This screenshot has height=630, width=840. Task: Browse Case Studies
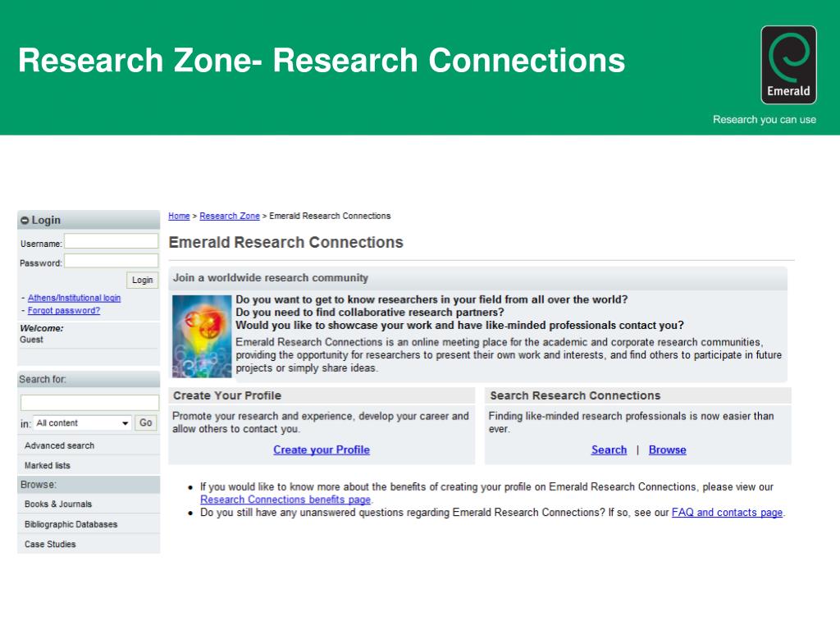[x=50, y=545]
